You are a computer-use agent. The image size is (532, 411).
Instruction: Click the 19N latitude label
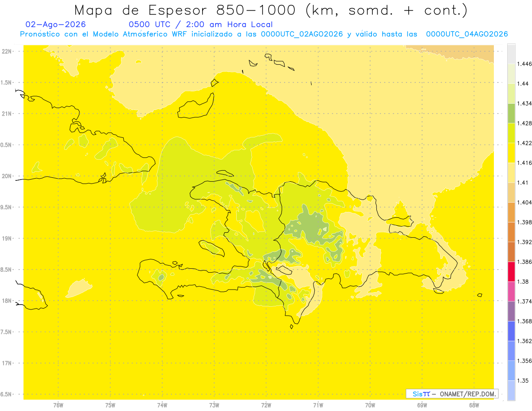click(x=7, y=239)
